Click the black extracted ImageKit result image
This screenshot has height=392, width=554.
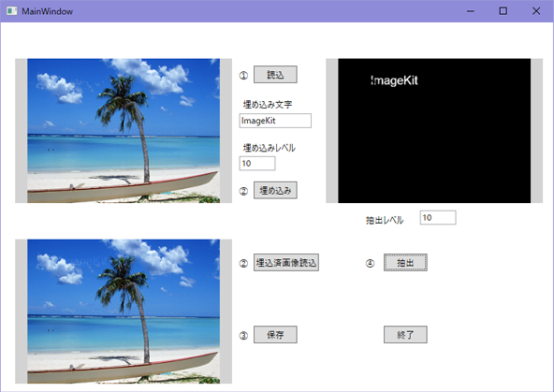pos(434,131)
